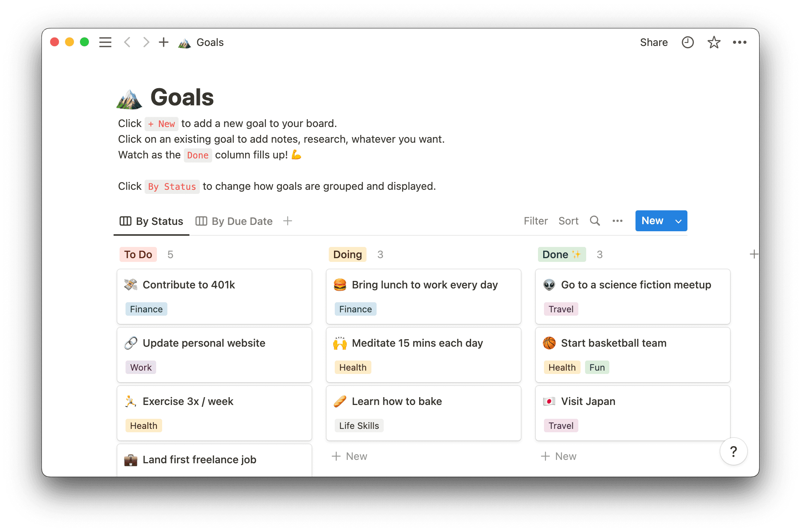The height and width of the screenshot is (532, 801).
Task: Navigate forward with the right arrow icon
Action: [x=146, y=42]
